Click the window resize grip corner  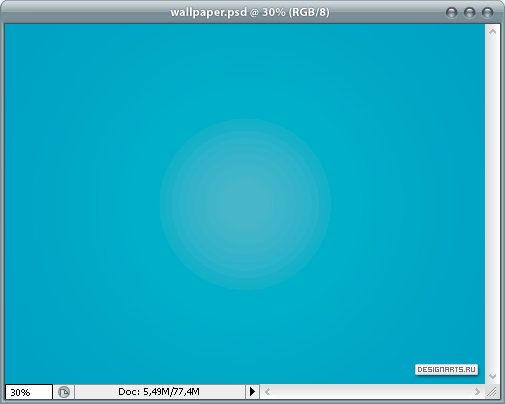coord(492,392)
